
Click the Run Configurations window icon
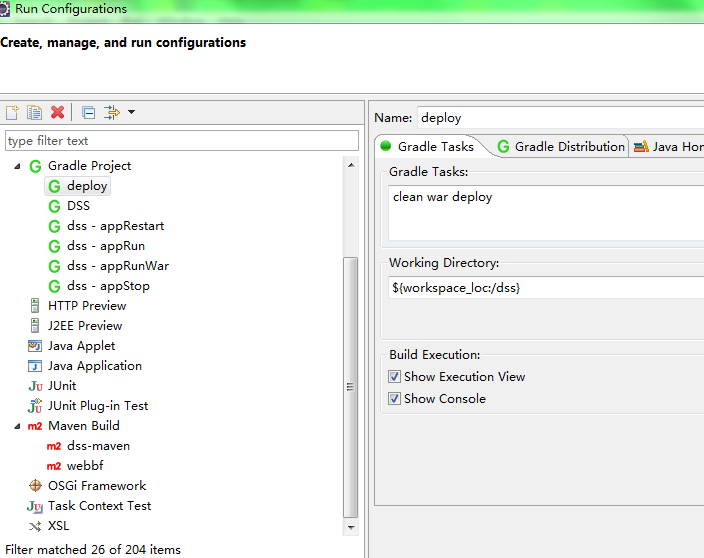pos(4,9)
